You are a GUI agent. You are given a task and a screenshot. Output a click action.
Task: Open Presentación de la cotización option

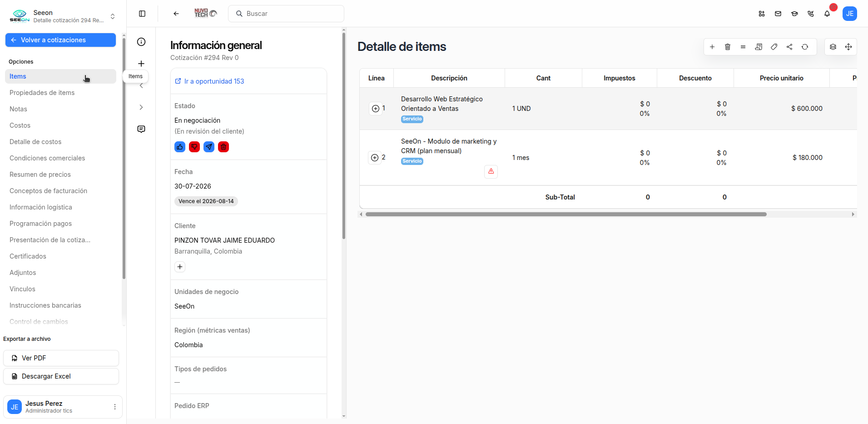click(x=60, y=240)
